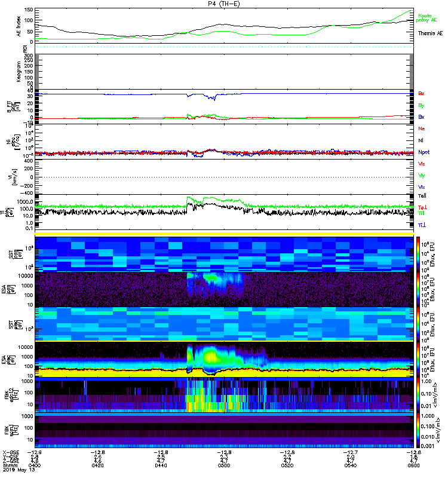This screenshot has width=448, height=478.
Task: Pick the black Ni legend label
Action: click(421, 140)
